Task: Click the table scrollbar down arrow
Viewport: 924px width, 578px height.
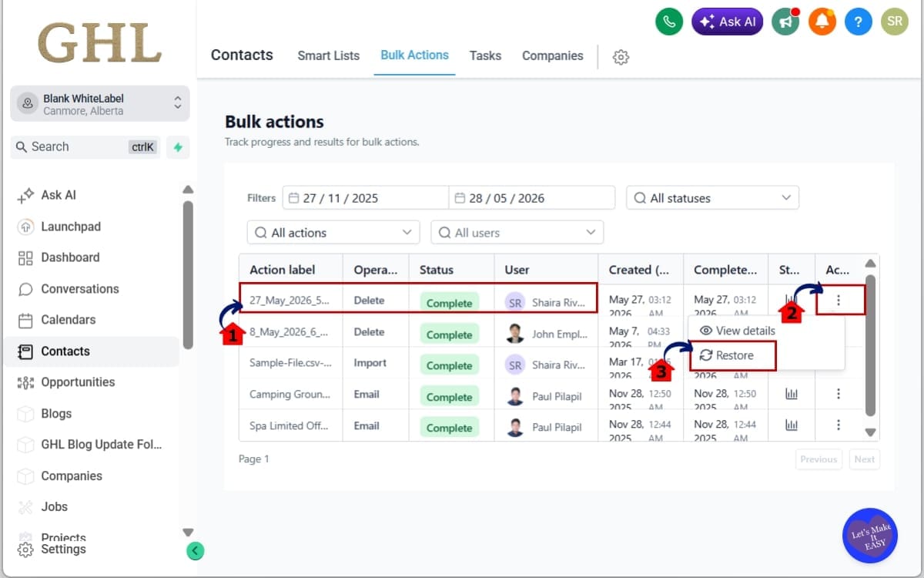Action: pyautogui.click(x=870, y=432)
